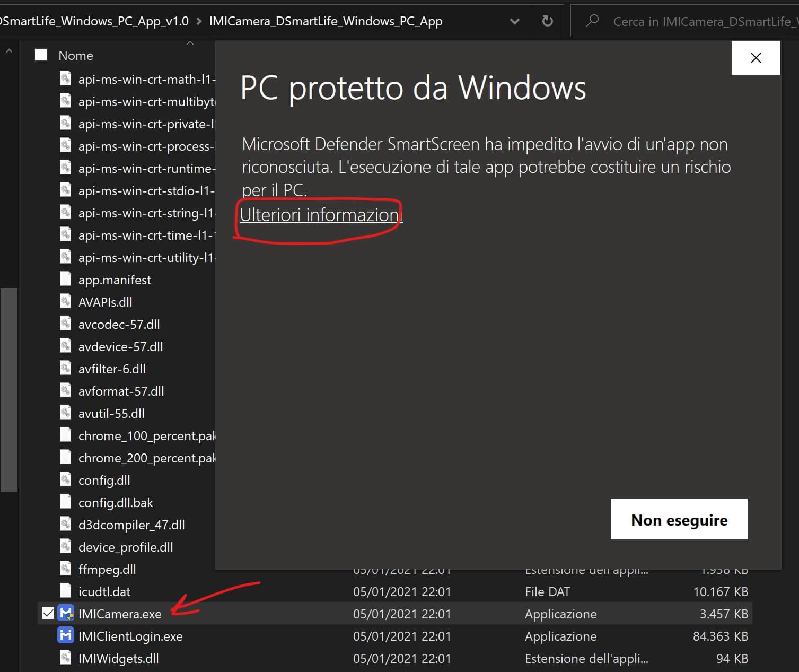The image size is (799, 672).
Task: Expand the breadcrumb chevron between folder names
Action: click(199, 21)
